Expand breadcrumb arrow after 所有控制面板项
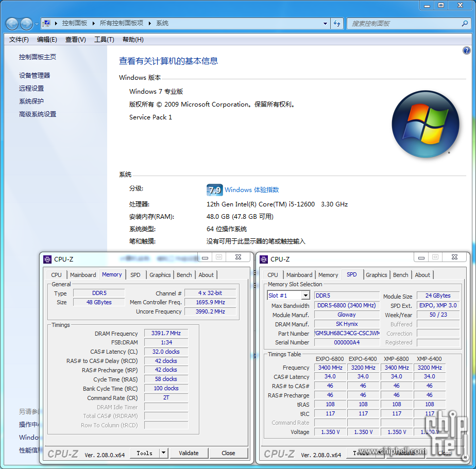Screen dimensions: 476x469 click(150, 23)
